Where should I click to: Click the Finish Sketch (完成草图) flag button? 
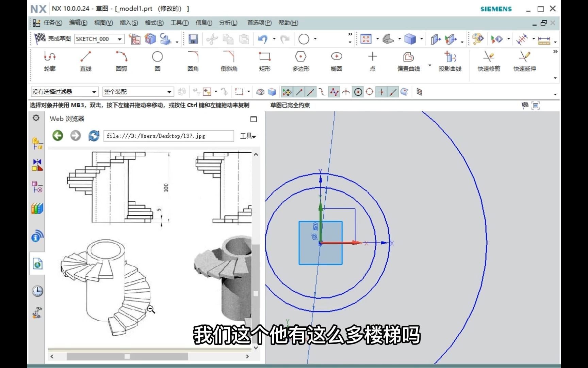52,39
